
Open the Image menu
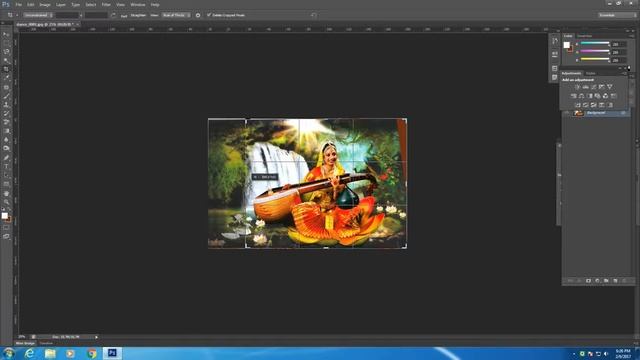[45, 4]
